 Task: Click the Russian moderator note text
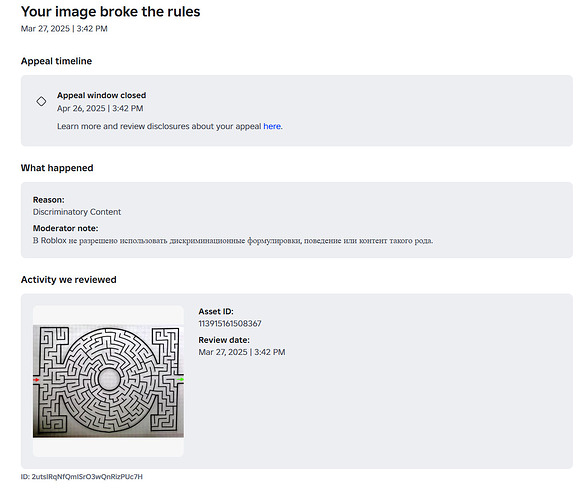(233, 241)
